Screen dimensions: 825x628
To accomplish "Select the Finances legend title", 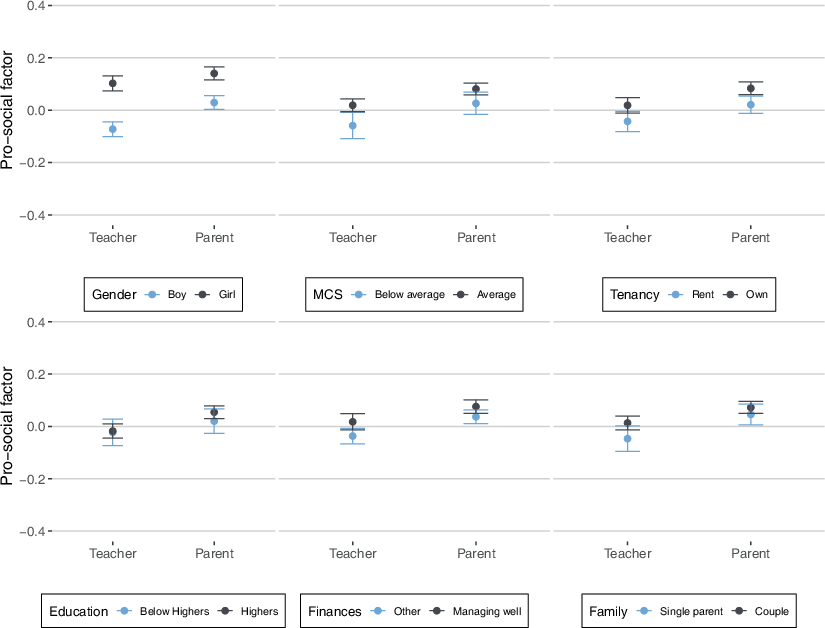I will [x=334, y=611].
